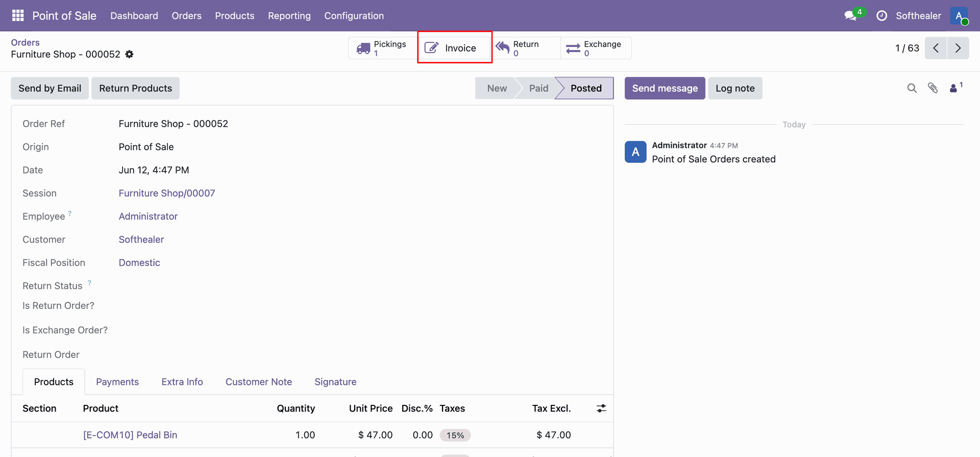Open the conversations chat icon
The height and width of the screenshot is (457, 980).
pos(850,16)
